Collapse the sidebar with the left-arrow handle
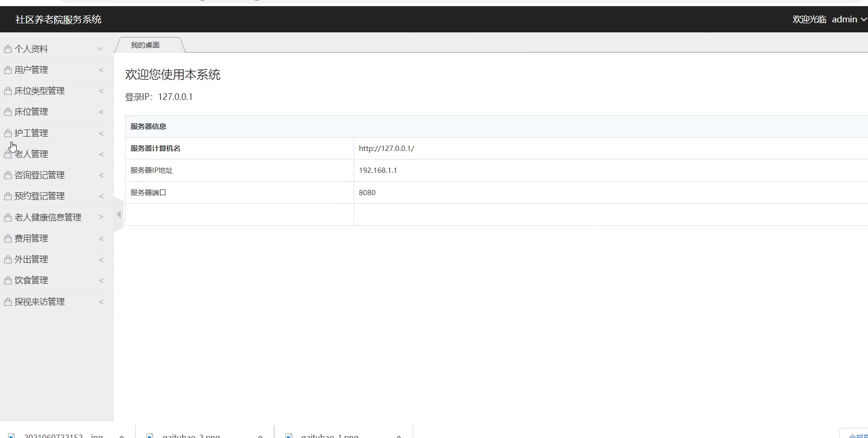This screenshot has height=438, width=868. [x=119, y=214]
